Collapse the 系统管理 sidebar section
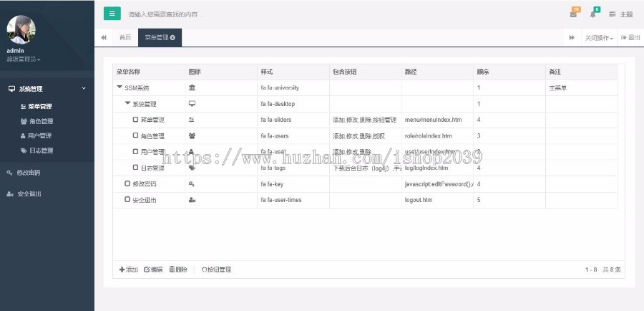644x311 pixels. coord(47,88)
